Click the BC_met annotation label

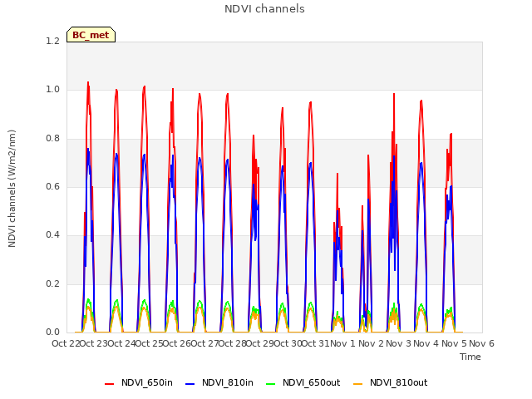coord(91,35)
